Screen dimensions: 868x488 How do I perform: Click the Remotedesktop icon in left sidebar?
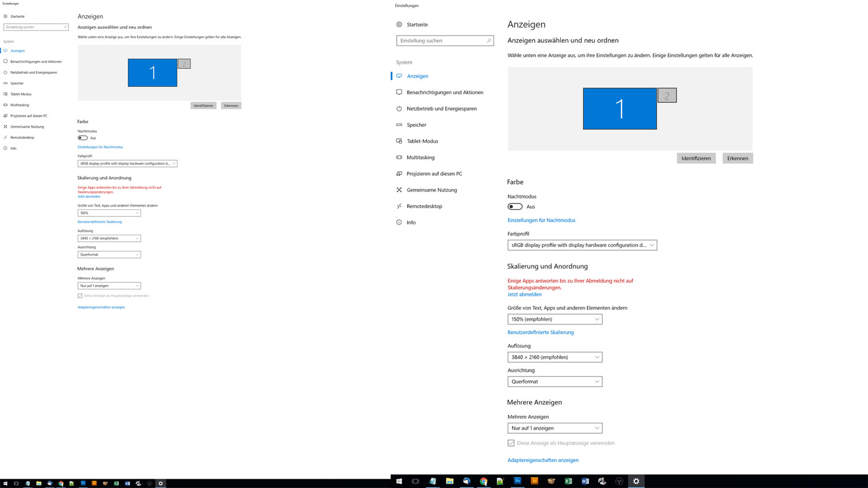tap(5, 137)
